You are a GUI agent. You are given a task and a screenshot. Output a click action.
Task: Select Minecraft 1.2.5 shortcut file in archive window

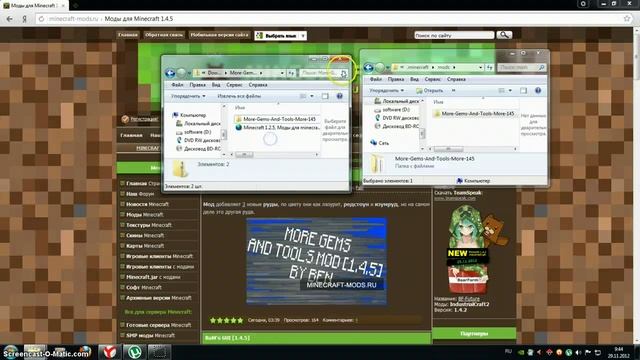coord(277,128)
